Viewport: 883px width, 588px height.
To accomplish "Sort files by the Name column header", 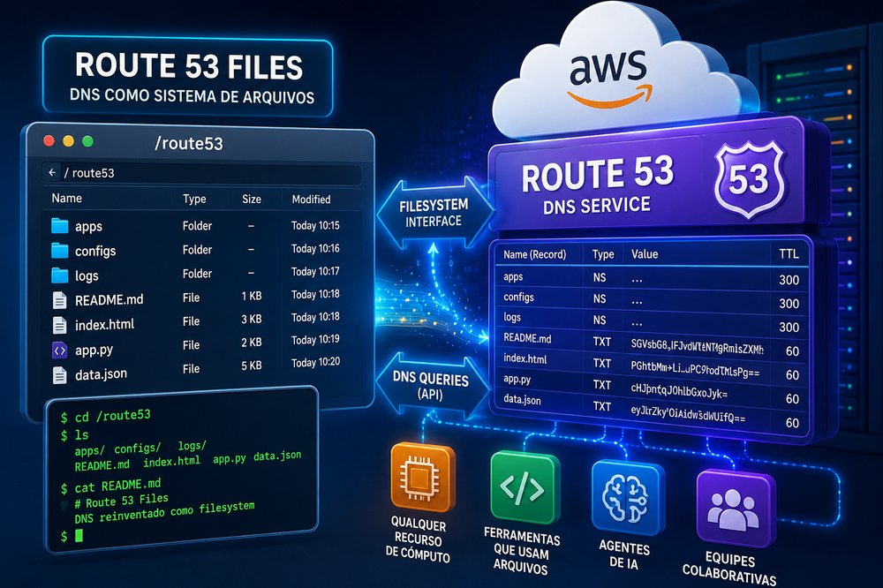I will pyautogui.click(x=66, y=199).
